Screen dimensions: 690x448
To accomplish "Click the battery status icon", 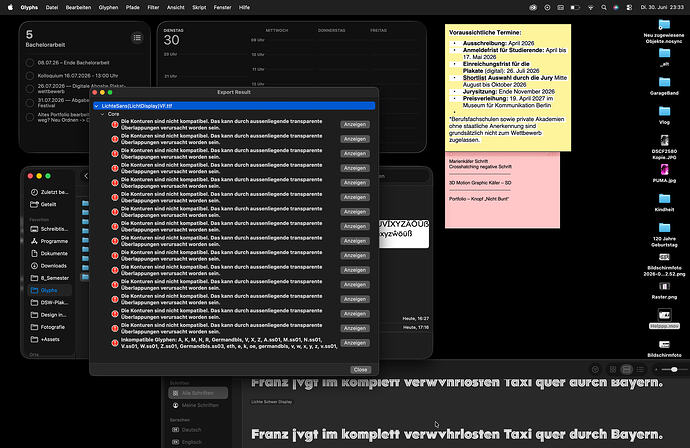I will (575, 7).
